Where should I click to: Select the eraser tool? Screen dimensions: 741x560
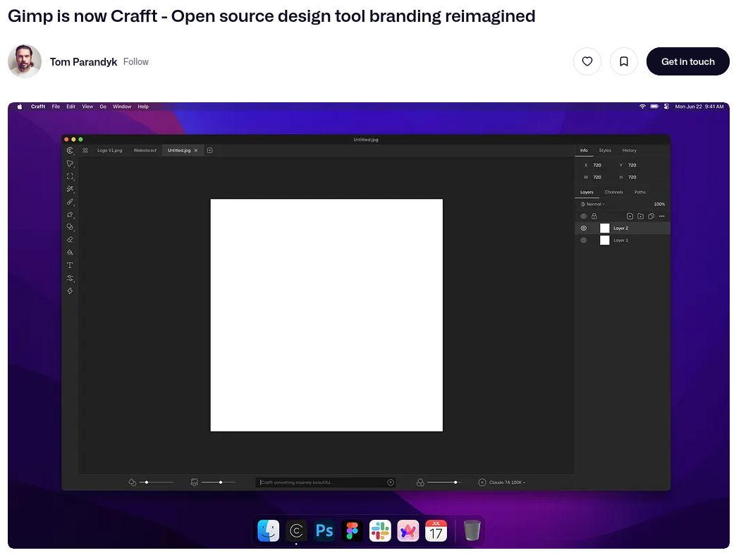pyautogui.click(x=70, y=240)
